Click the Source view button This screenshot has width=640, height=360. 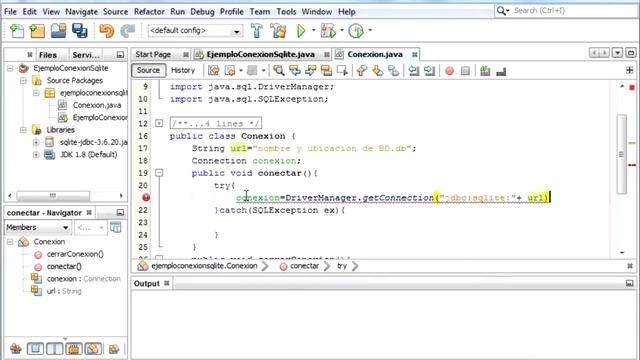tap(149, 70)
